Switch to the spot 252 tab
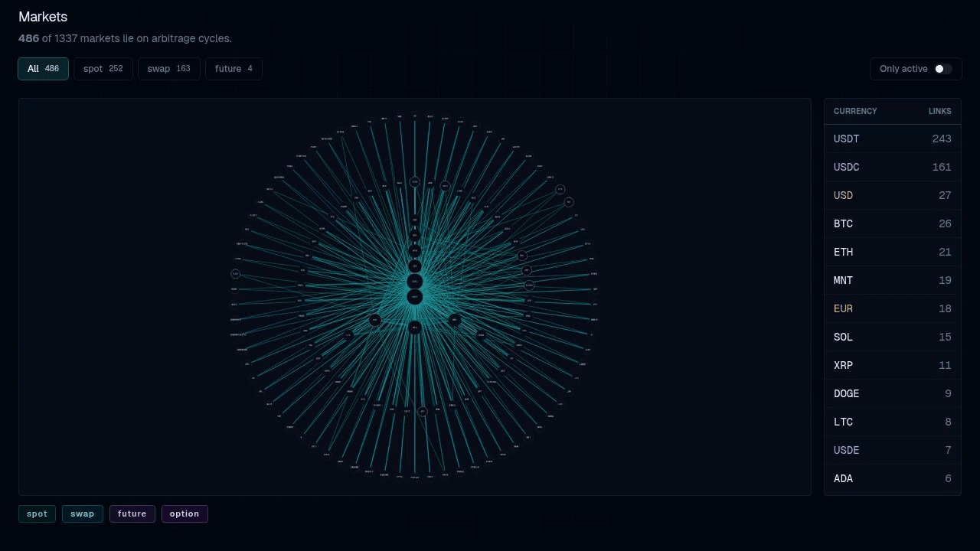The width and height of the screenshot is (980, 551). (103, 69)
